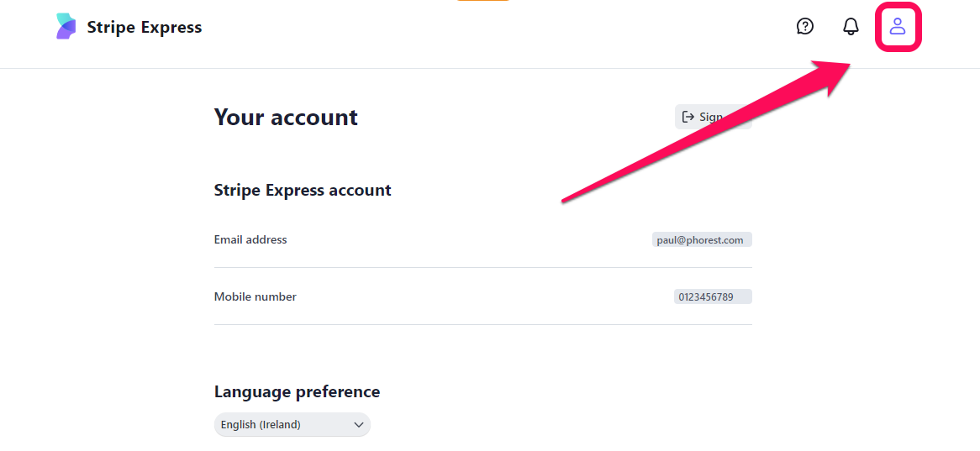Screen dimensions: 980x451
Task: Click the Stripe Express logo icon
Action: coord(66,26)
